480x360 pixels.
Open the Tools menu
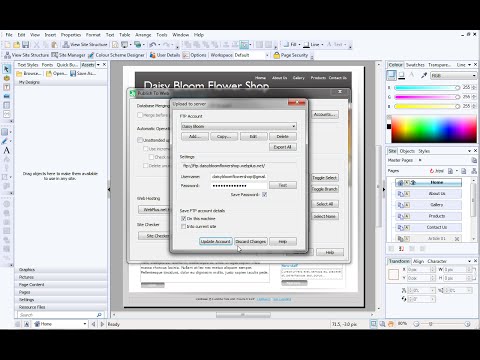point(162,35)
